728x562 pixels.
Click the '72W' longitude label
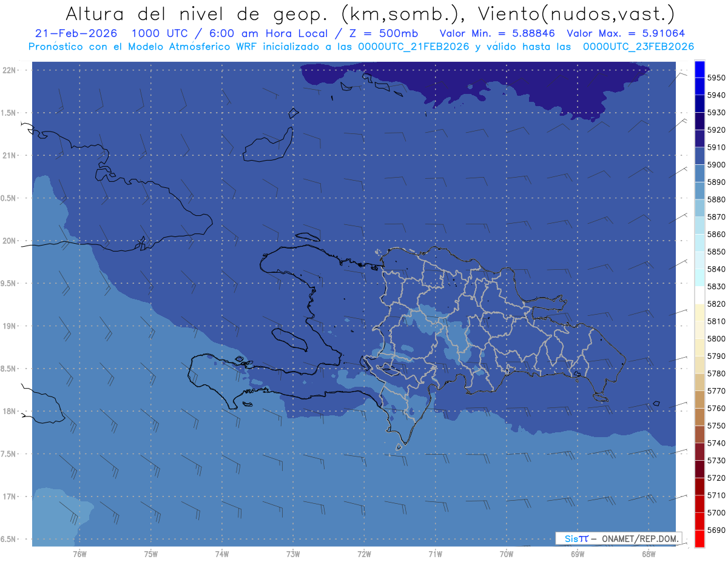(364, 554)
